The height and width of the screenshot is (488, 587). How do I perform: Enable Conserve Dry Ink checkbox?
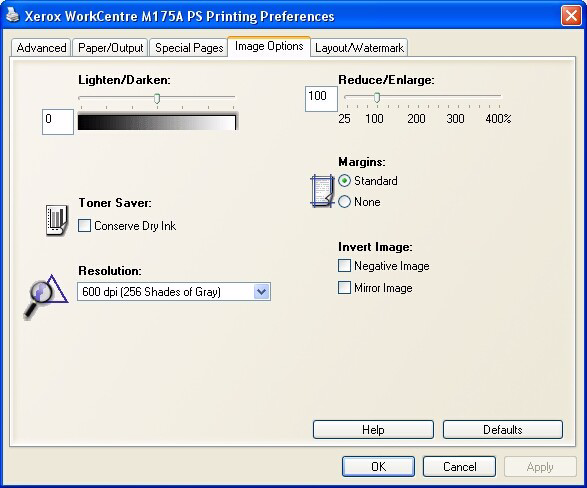pyautogui.click(x=84, y=226)
